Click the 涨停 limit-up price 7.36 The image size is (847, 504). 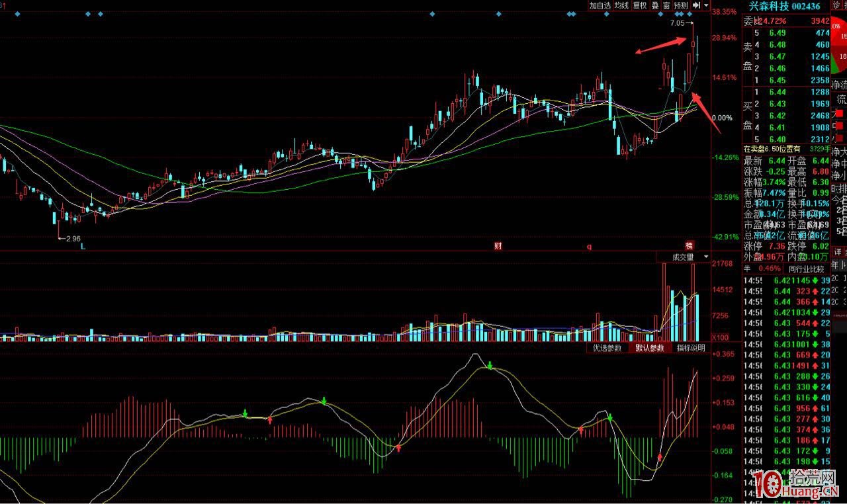click(x=776, y=246)
